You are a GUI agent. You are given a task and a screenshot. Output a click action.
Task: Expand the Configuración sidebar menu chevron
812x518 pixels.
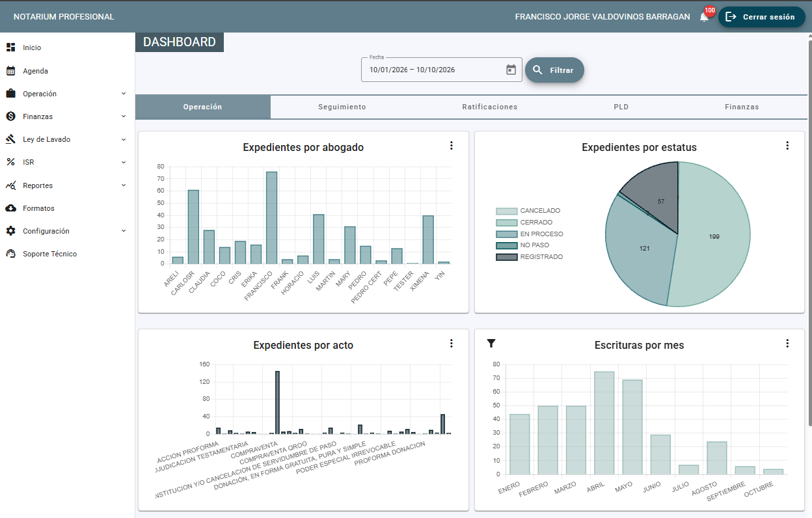pos(124,231)
